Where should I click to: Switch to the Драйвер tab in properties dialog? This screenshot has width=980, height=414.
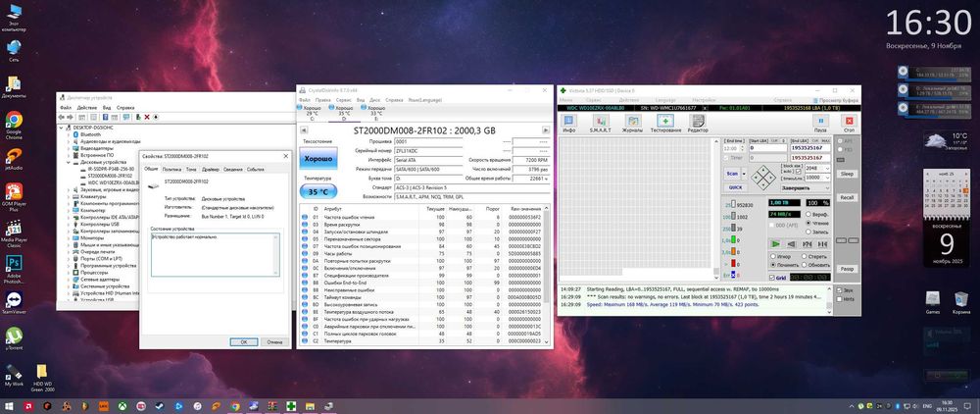click(211, 169)
